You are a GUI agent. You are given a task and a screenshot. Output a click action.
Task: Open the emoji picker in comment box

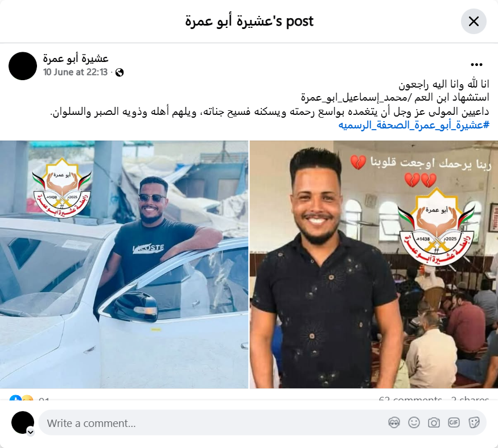point(414,422)
